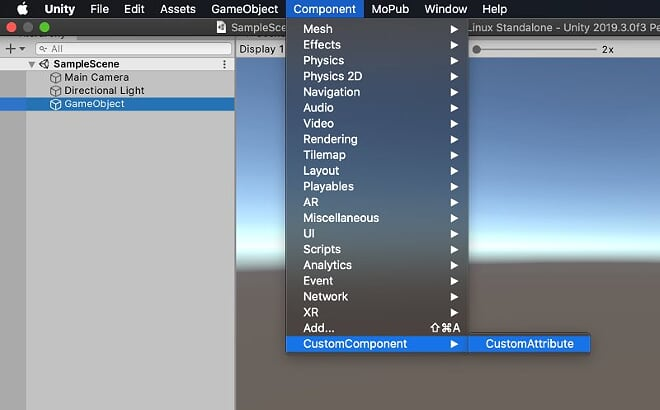Screen dimensions: 660x410
Task: Open the MoPub menu
Action: pos(390,9)
